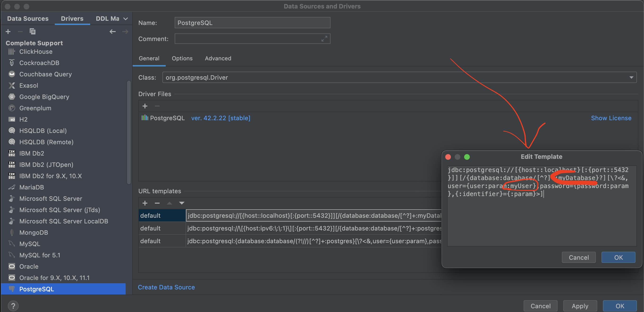644x312 pixels.
Task: Move the selected URL template down
Action: (x=182, y=203)
